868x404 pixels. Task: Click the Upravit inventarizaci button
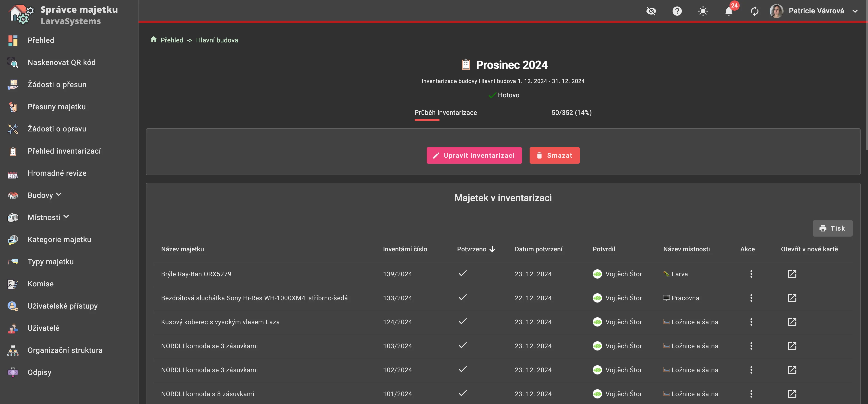pyautogui.click(x=474, y=155)
